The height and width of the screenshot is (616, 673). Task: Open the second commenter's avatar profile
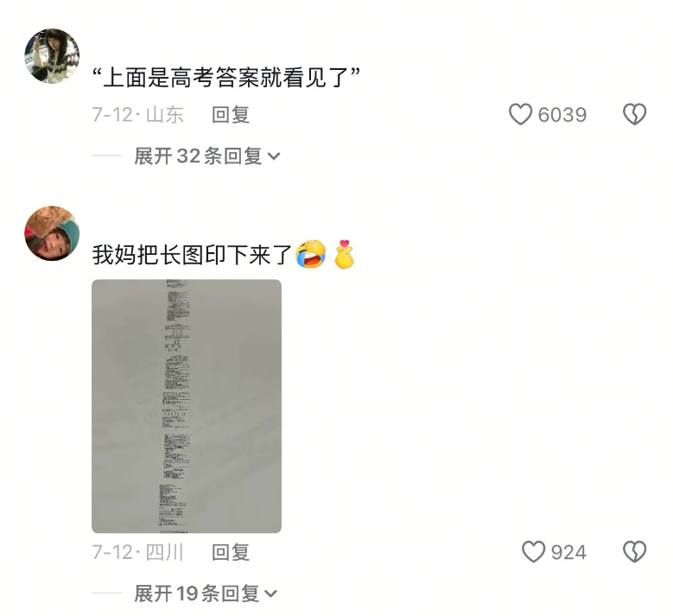[x=52, y=233]
